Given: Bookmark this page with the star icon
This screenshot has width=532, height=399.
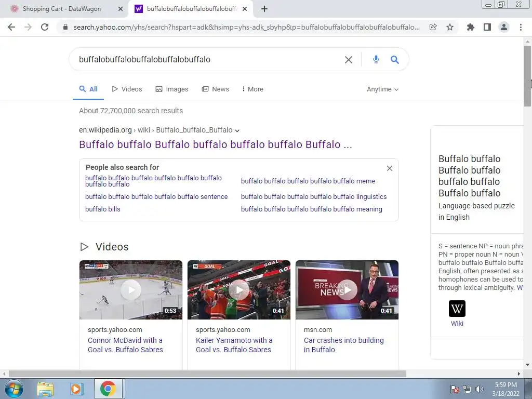Looking at the screenshot, I should (450, 27).
